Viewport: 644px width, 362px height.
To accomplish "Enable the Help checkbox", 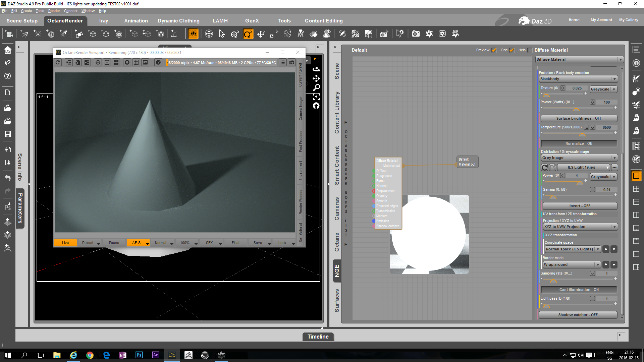I will coord(530,50).
